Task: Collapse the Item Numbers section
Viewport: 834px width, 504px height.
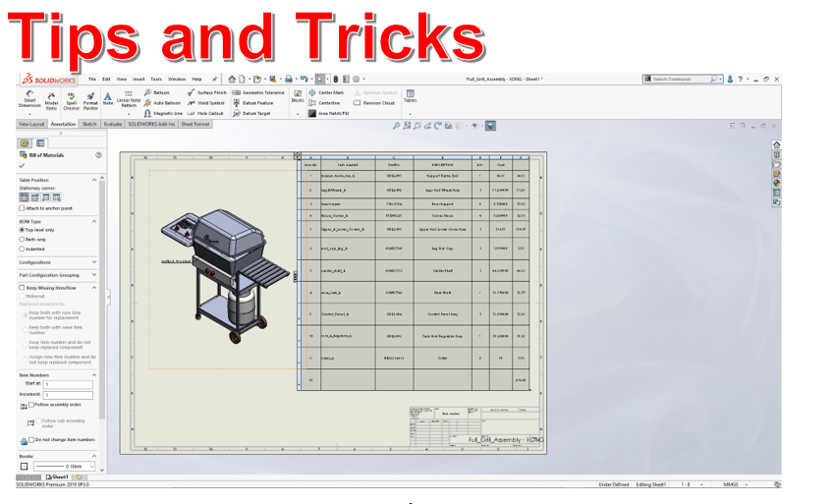Action: point(94,375)
